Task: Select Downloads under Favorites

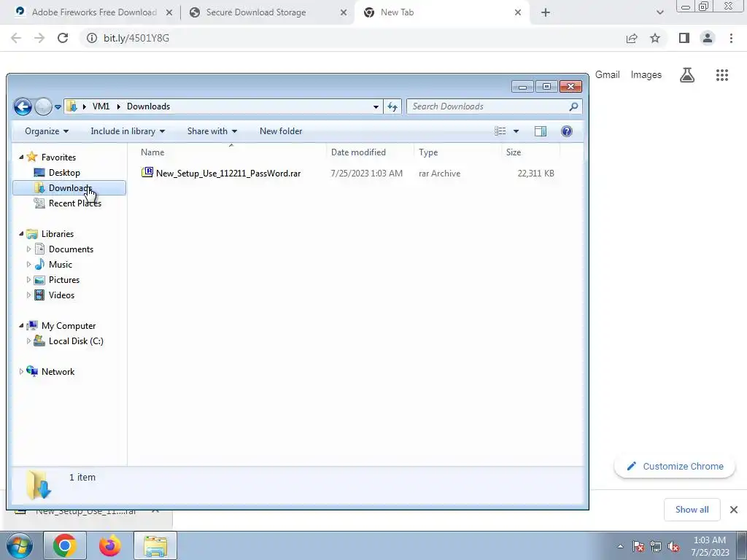Action: coord(69,188)
